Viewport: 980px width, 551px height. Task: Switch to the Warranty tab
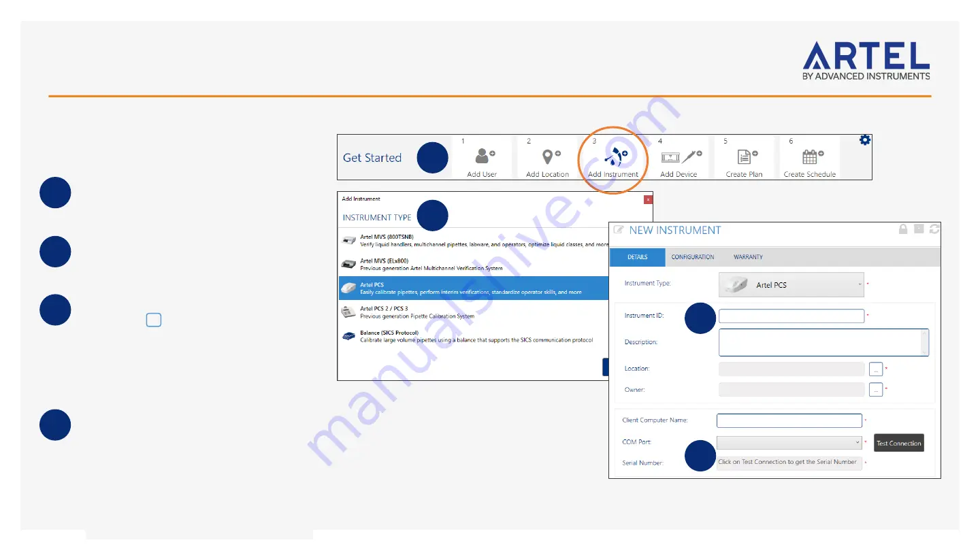(x=748, y=257)
